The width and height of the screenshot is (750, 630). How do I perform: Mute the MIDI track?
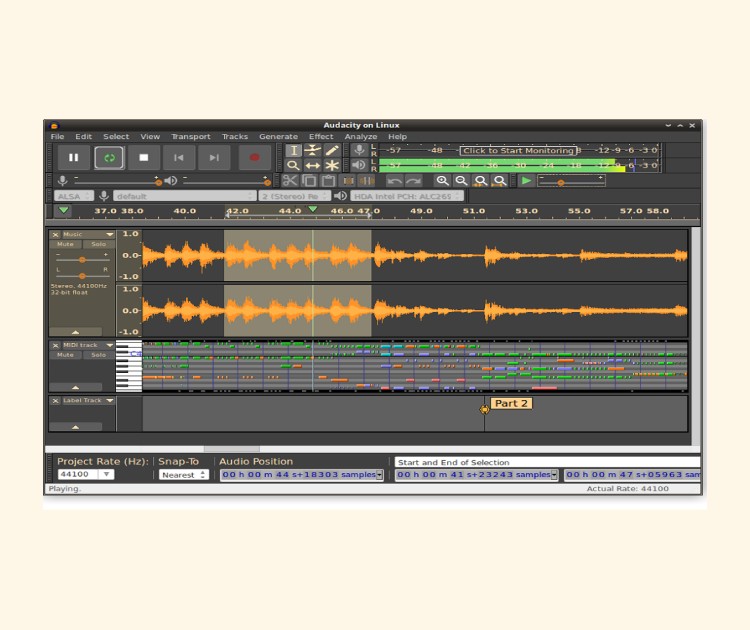pos(66,355)
